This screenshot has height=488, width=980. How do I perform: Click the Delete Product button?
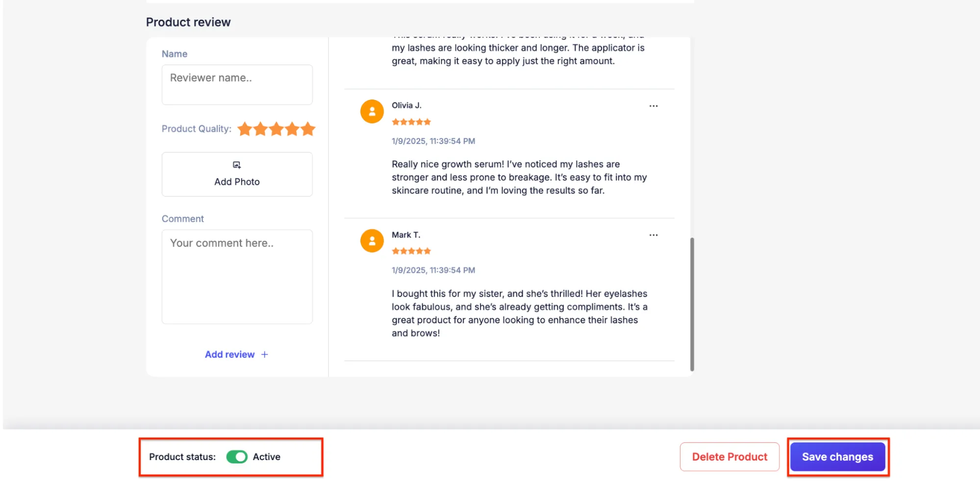coord(729,457)
